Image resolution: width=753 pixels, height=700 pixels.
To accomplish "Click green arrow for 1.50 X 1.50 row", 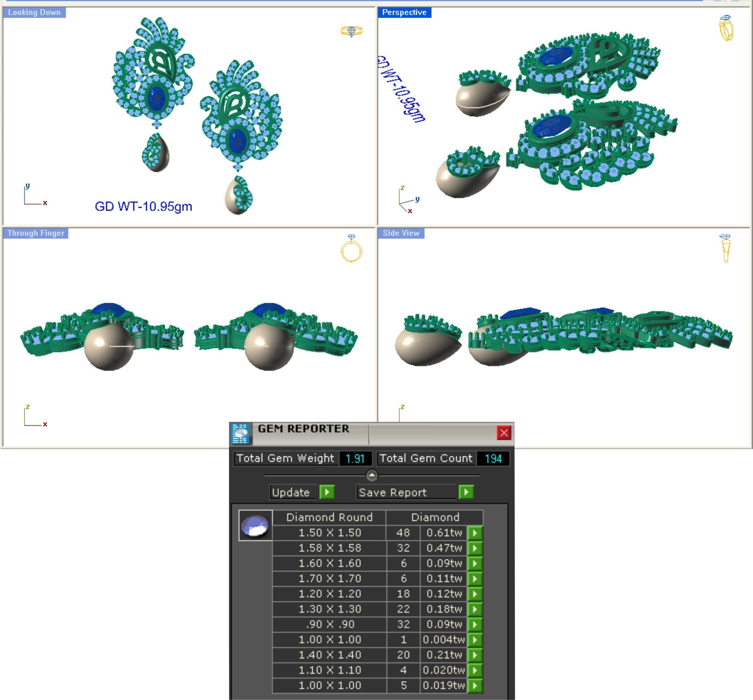I will tap(475, 533).
